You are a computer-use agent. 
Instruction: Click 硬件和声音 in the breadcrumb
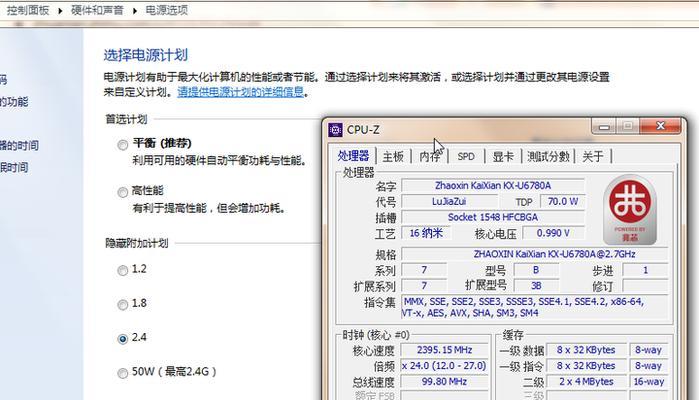97,10
